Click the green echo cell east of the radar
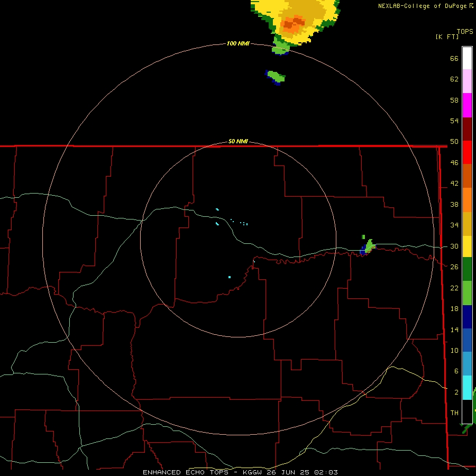 (x=368, y=246)
